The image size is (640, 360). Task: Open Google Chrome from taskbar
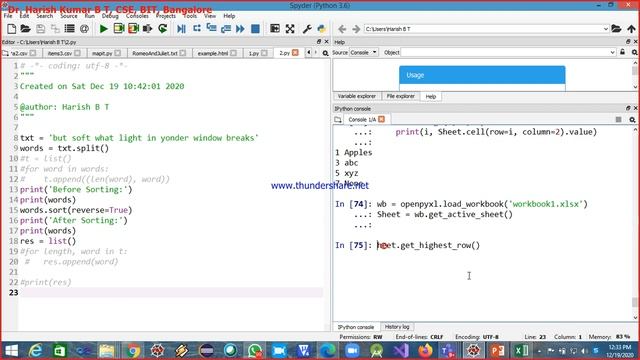pyautogui.click(x=133, y=351)
